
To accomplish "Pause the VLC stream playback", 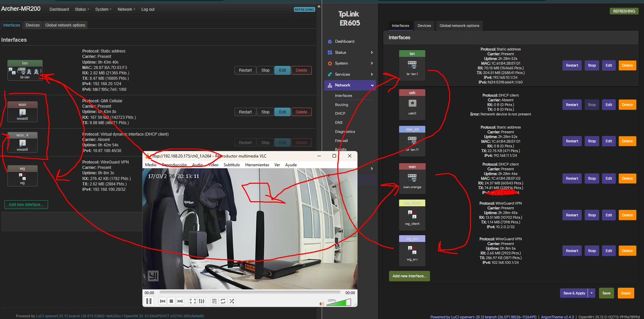I will 149,301.
